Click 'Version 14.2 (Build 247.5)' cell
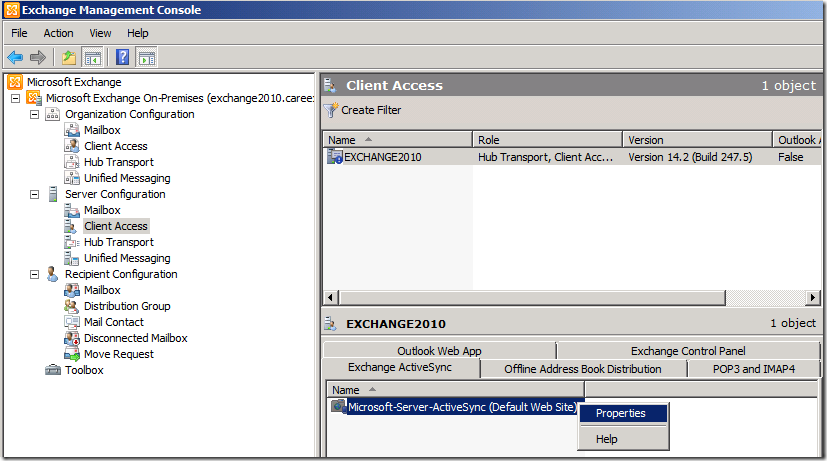Viewport: 827px width, 461px height. click(690, 157)
